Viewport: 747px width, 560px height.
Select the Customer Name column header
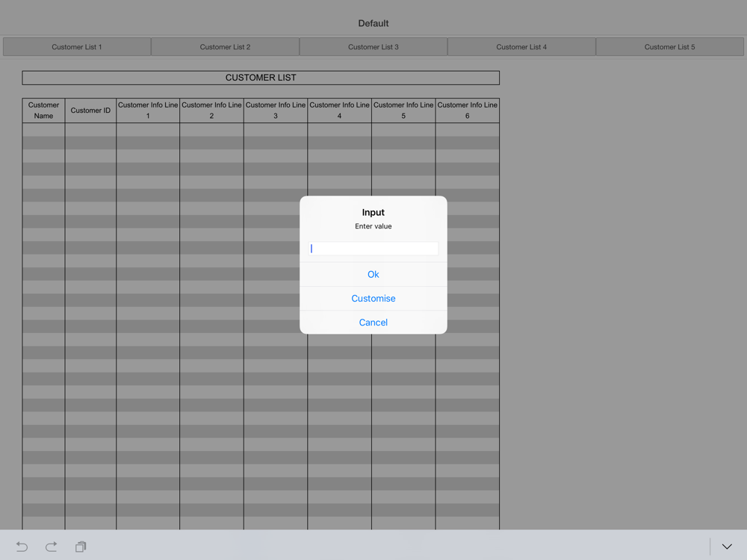click(x=43, y=111)
